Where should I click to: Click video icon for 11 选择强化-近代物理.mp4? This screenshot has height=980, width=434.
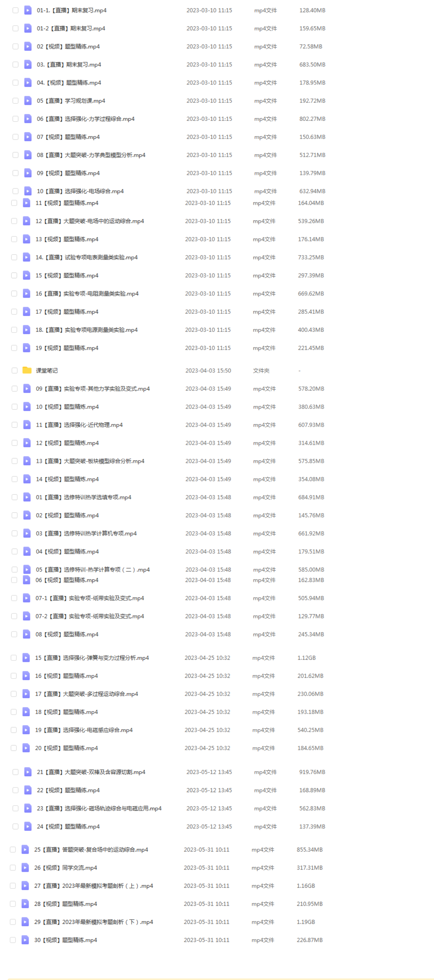coord(27,424)
